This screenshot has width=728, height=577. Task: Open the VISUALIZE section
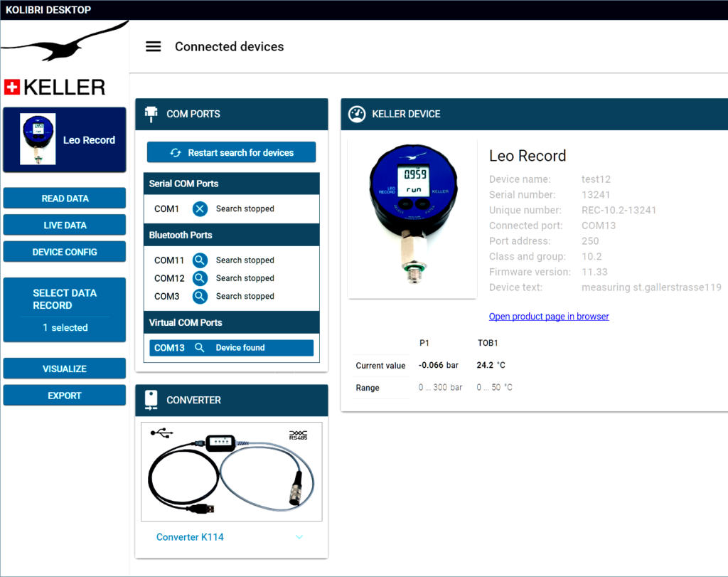pyautogui.click(x=65, y=369)
